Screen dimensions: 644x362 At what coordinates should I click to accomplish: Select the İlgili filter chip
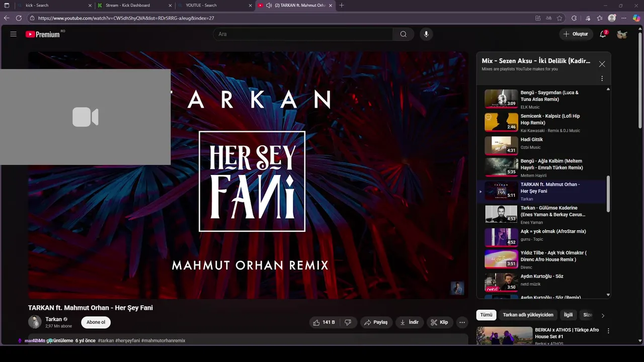568,315
